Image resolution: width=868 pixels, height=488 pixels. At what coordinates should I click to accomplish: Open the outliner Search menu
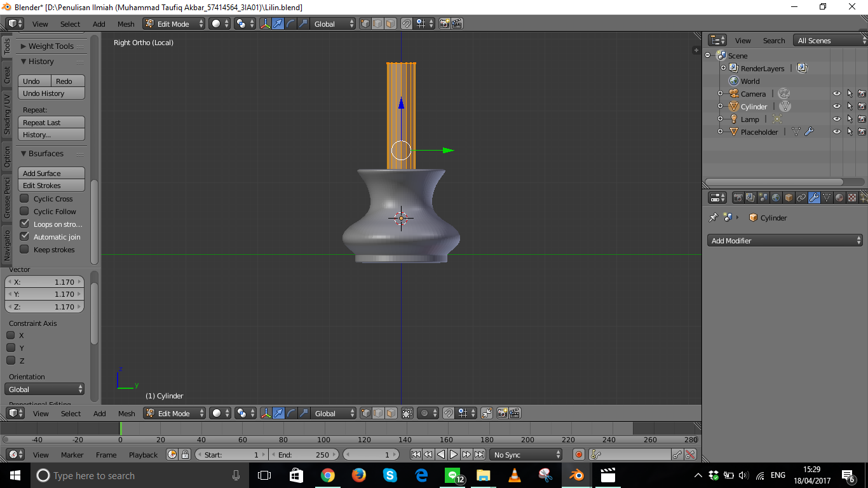tap(774, 40)
